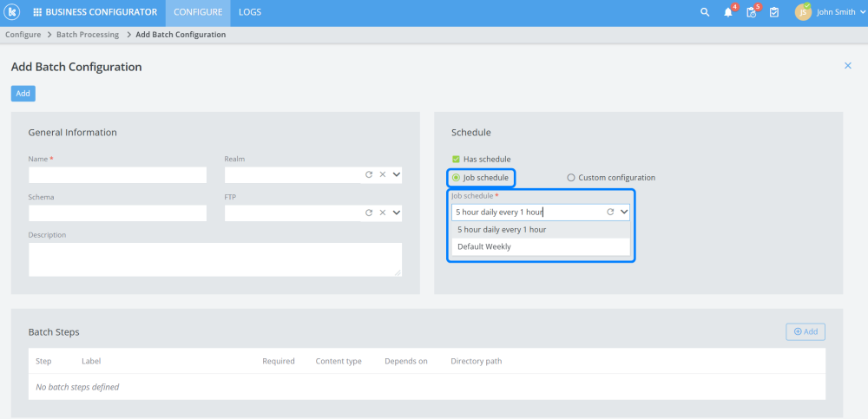Click the Directory path column header
The height and width of the screenshot is (419, 868).
[476, 361]
